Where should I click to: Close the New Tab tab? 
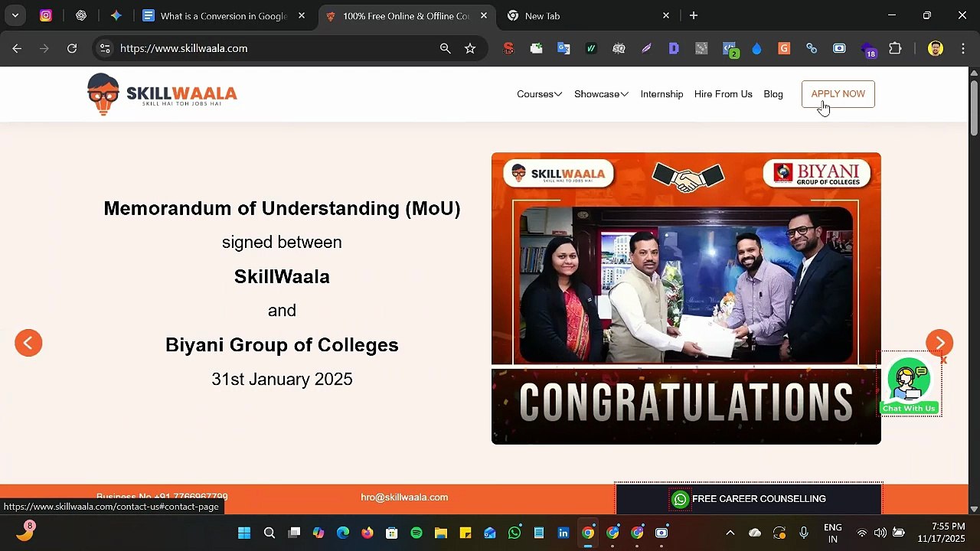(x=666, y=15)
